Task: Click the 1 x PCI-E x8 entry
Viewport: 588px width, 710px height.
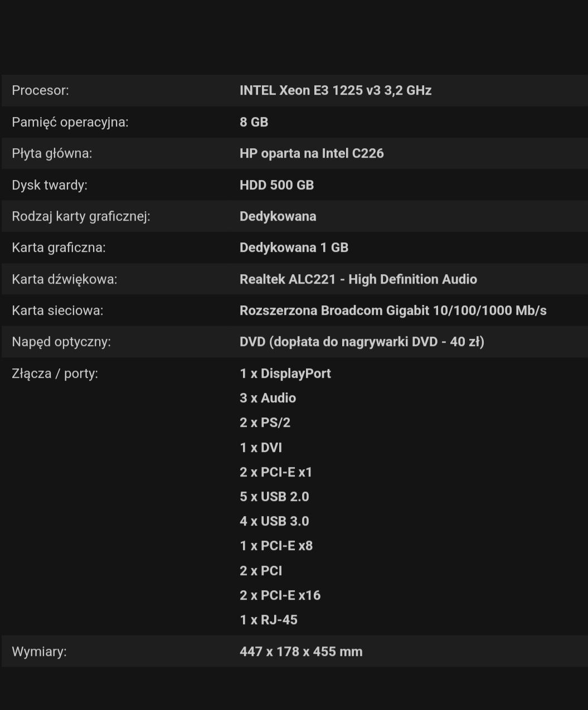Action: 276,546
